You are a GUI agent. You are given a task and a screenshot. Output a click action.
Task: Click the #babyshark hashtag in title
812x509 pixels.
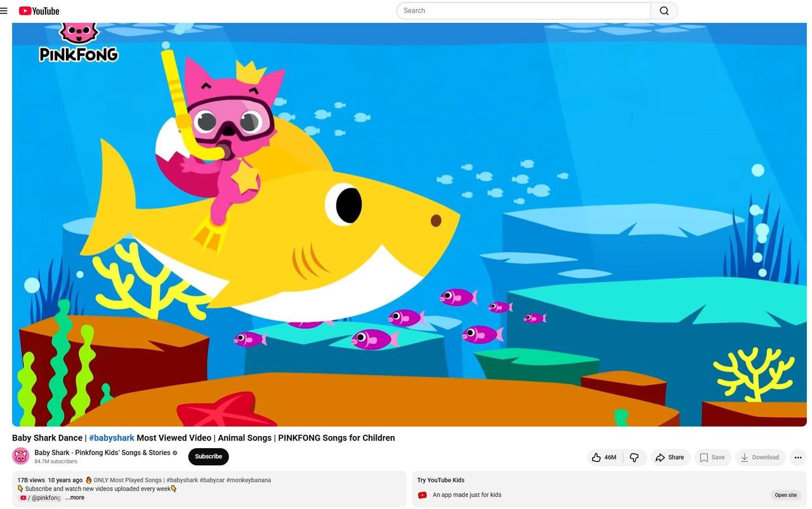[x=112, y=438]
